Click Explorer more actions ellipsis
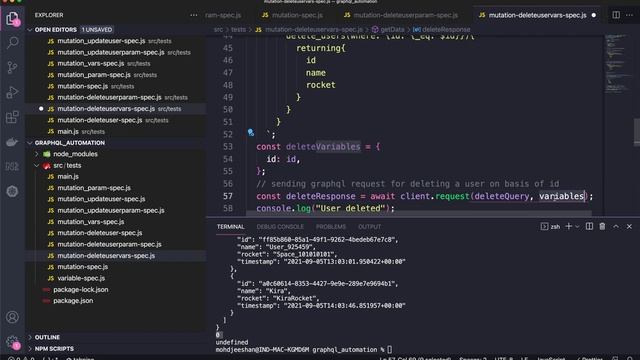Image resolution: width=640 pixels, height=360 pixels. (x=193, y=15)
